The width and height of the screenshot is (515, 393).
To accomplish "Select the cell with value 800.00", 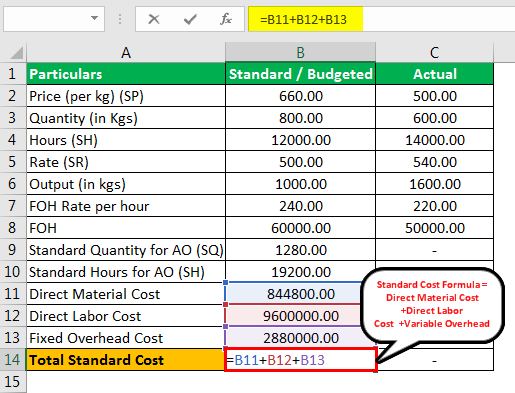I will 300,118.
